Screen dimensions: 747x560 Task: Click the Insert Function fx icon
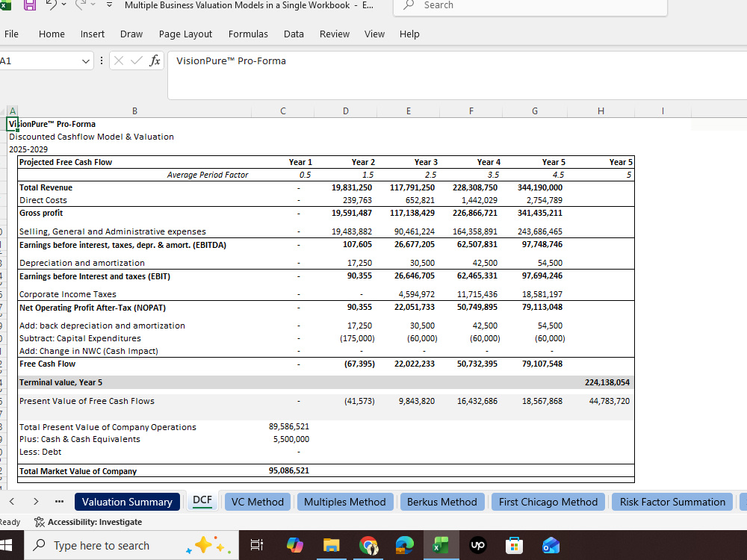(155, 60)
